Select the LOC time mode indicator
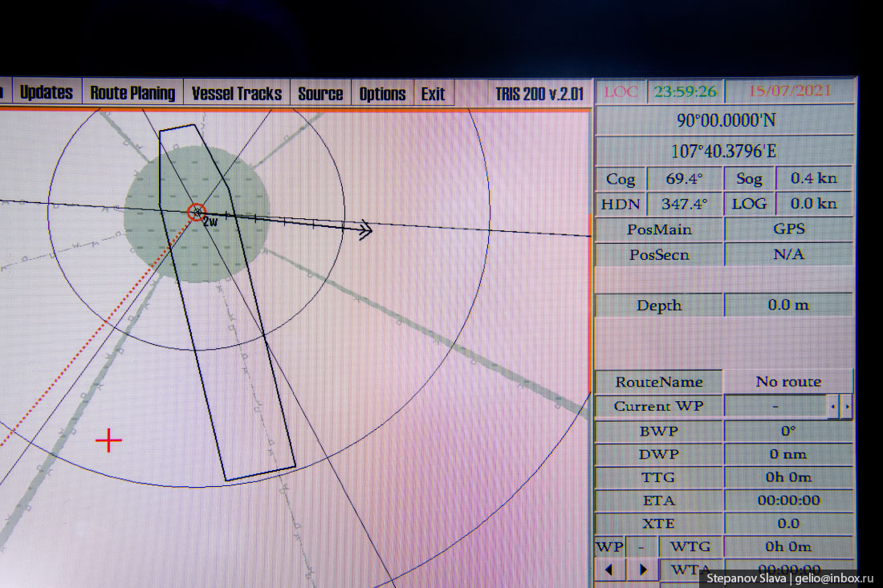 tap(621, 91)
